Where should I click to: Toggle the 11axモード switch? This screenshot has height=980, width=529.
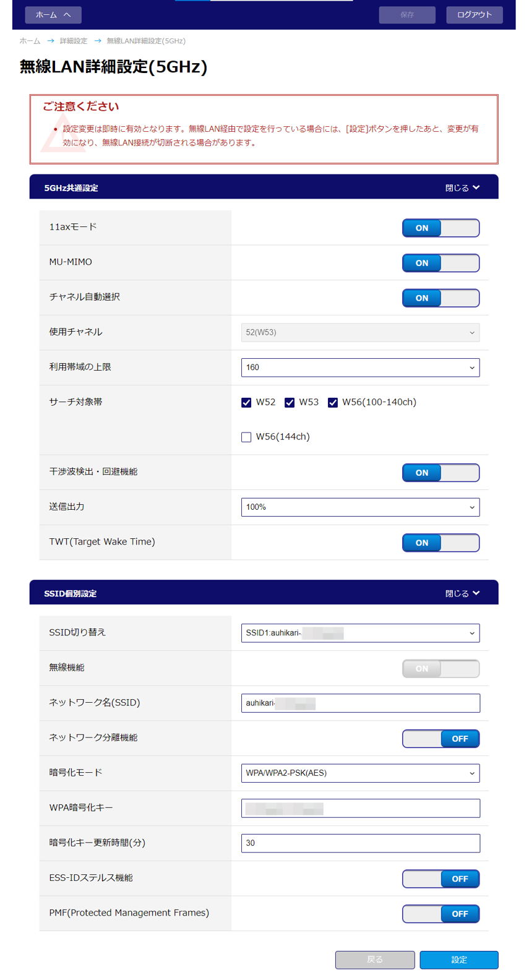coord(441,228)
